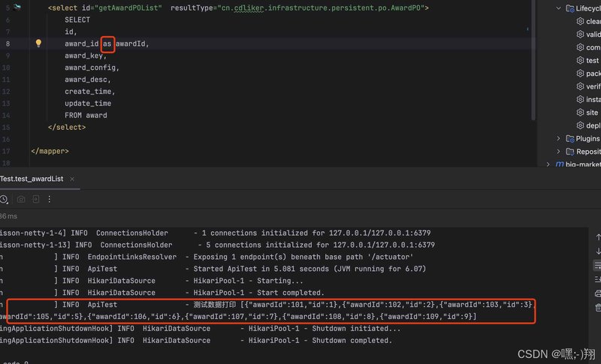The image size is (601, 364).
Task: Click the down arrow console navigation icon
Action: click(598, 251)
